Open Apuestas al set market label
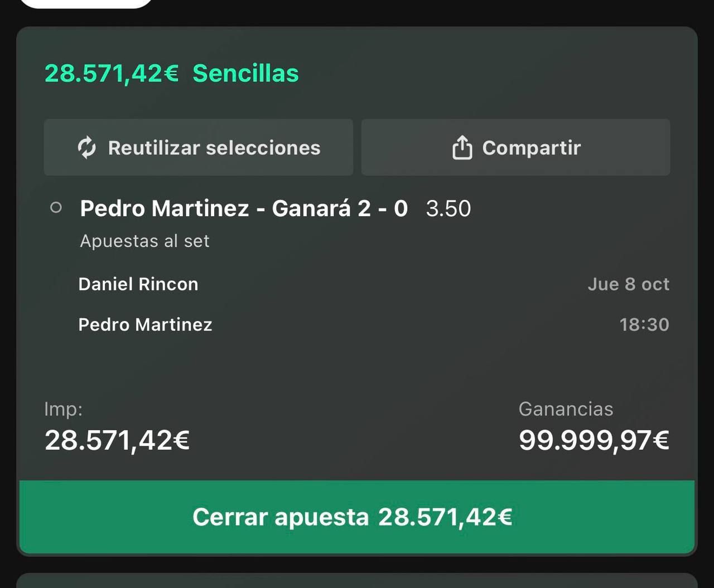 click(x=144, y=241)
